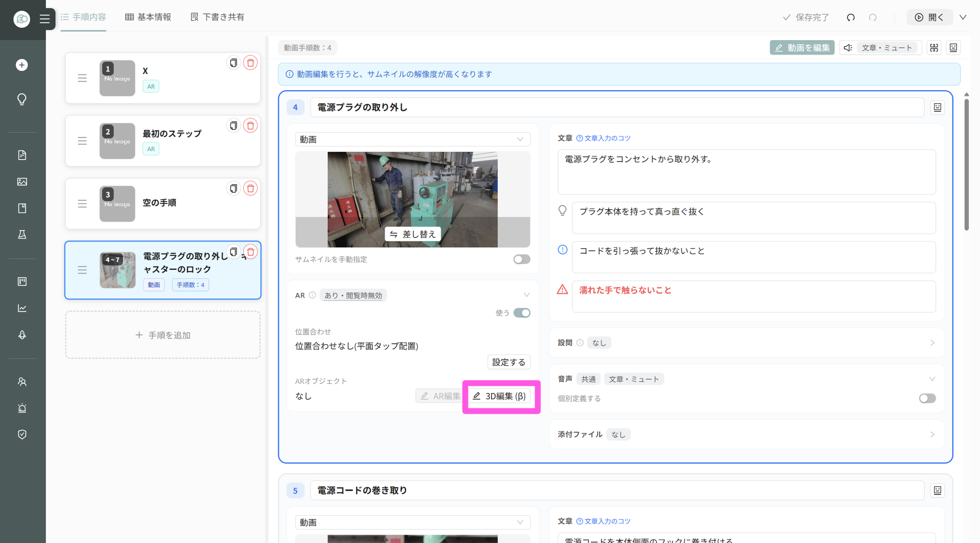Image resolution: width=980 pixels, height=543 pixels.
Task: Click the 動画を編集 button
Action: pyautogui.click(x=802, y=47)
